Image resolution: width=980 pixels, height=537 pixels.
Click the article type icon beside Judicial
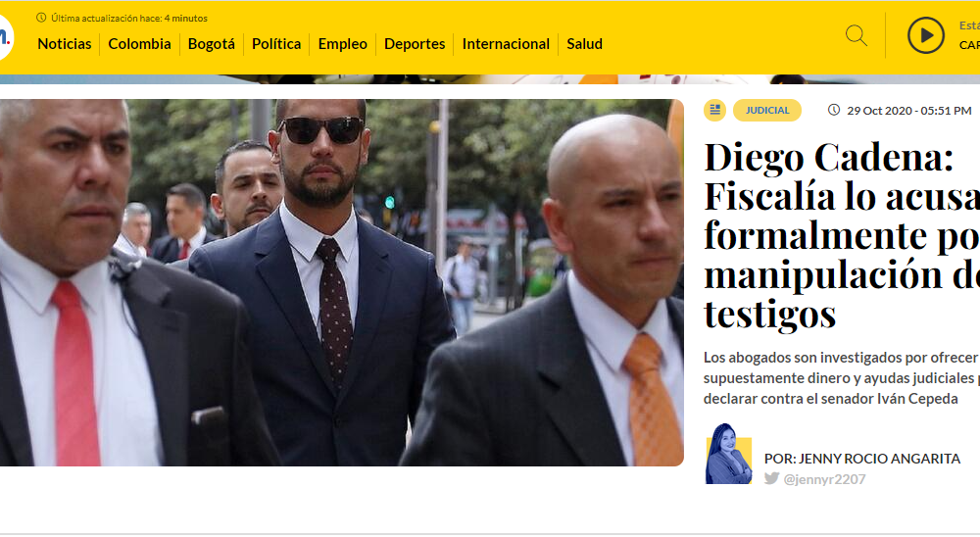[715, 110]
